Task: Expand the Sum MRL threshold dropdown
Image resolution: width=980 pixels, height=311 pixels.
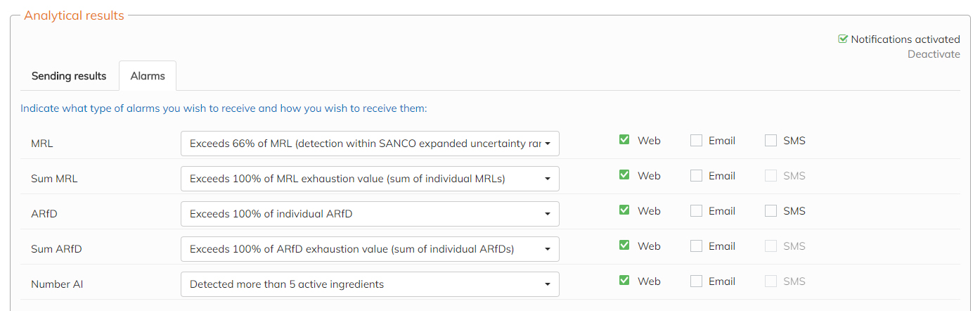Action: (370, 179)
